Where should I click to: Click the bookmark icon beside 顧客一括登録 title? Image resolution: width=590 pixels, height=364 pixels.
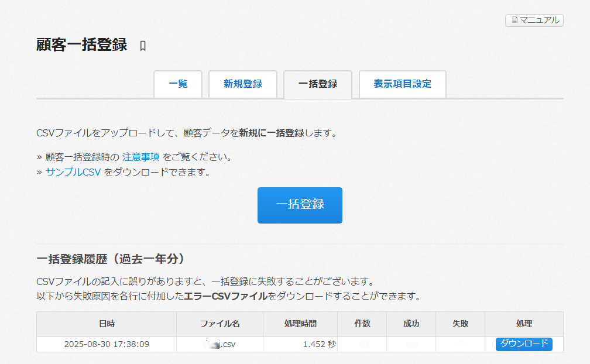click(143, 46)
